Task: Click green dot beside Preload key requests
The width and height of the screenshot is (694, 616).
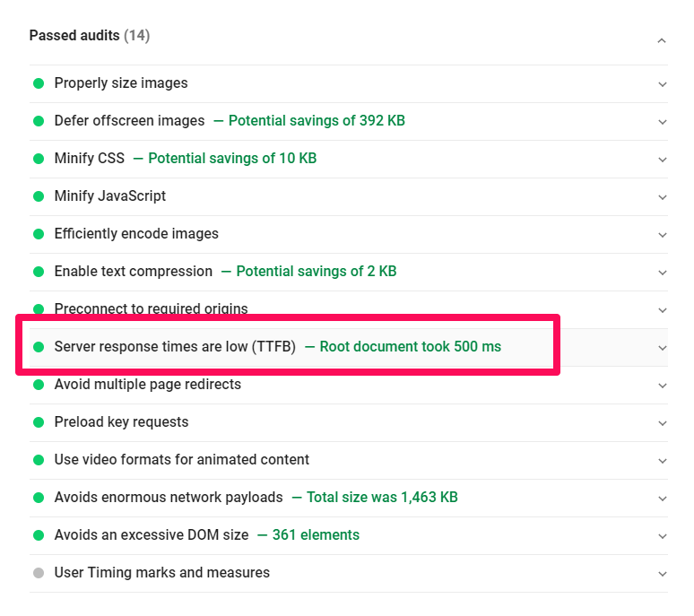Action: 39,422
